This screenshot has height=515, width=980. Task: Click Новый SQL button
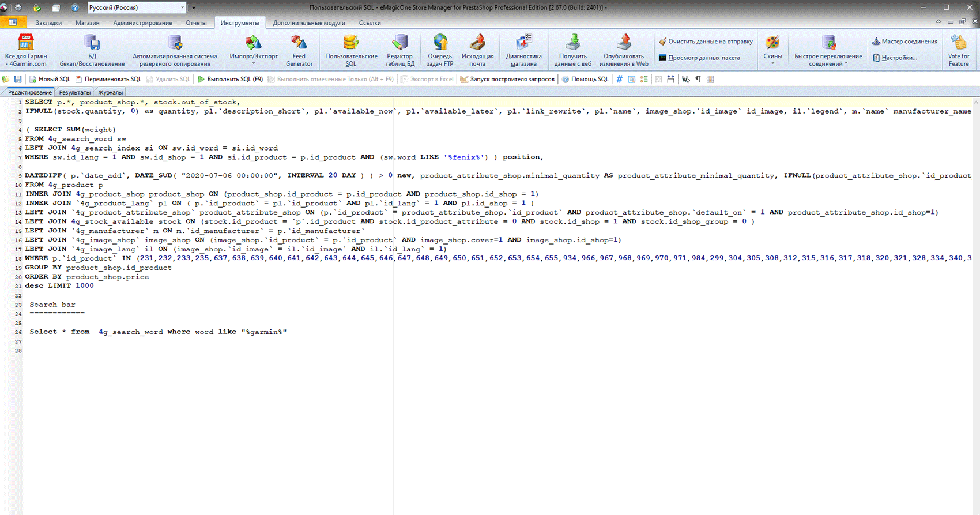pyautogui.click(x=50, y=79)
